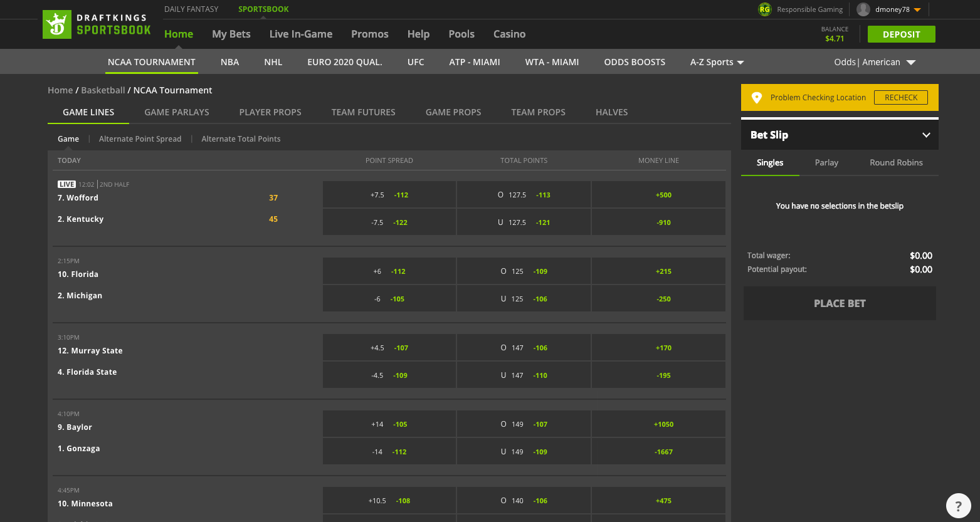Click the green DEPOSIT button

click(x=901, y=34)
